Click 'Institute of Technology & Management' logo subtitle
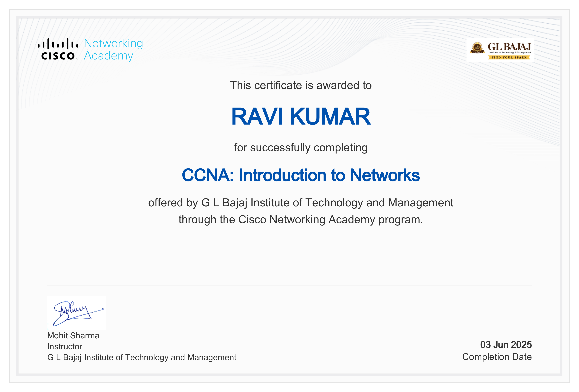The image size is (579, 392). (x=510, y=53)
